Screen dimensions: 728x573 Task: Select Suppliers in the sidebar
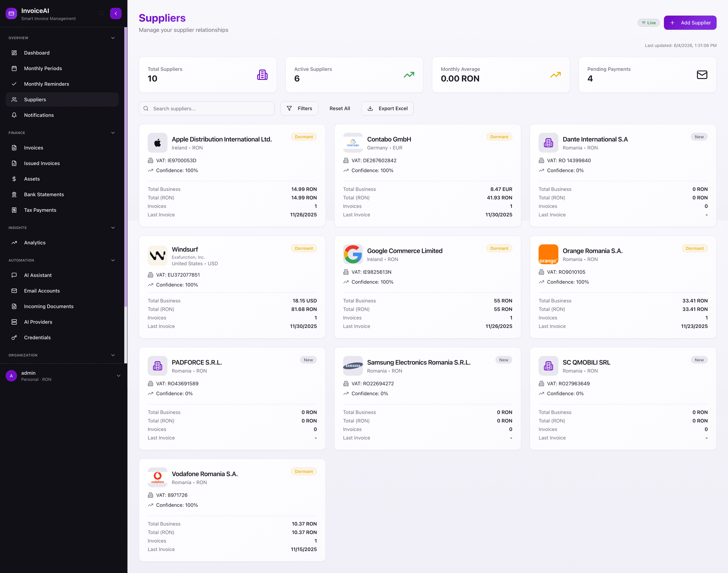pyautogui.click(x=62, y=100)
